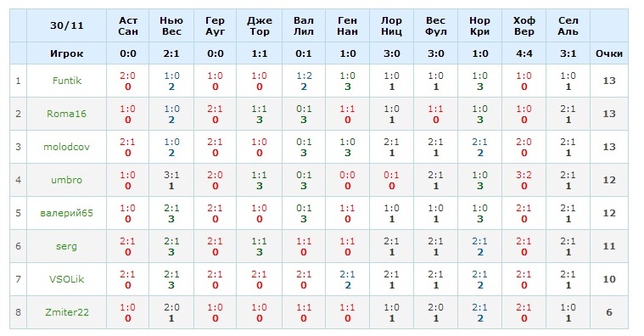This screenshot has width=644, height=336.
Task: Click the Нью Вес match header
Action: pyautogui.click(x=171, y=25)
